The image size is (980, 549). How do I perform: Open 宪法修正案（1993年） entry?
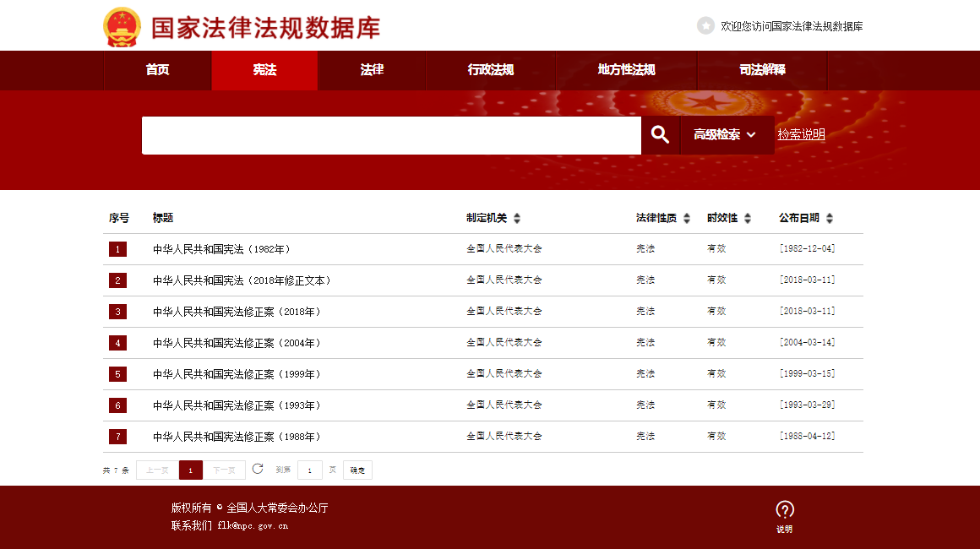[x=237, y=405]
